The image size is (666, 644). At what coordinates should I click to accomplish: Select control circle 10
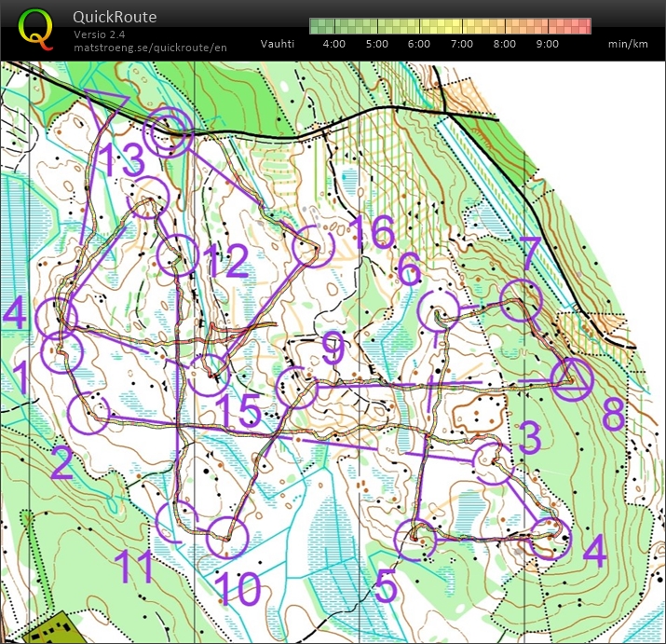[225, 537]
